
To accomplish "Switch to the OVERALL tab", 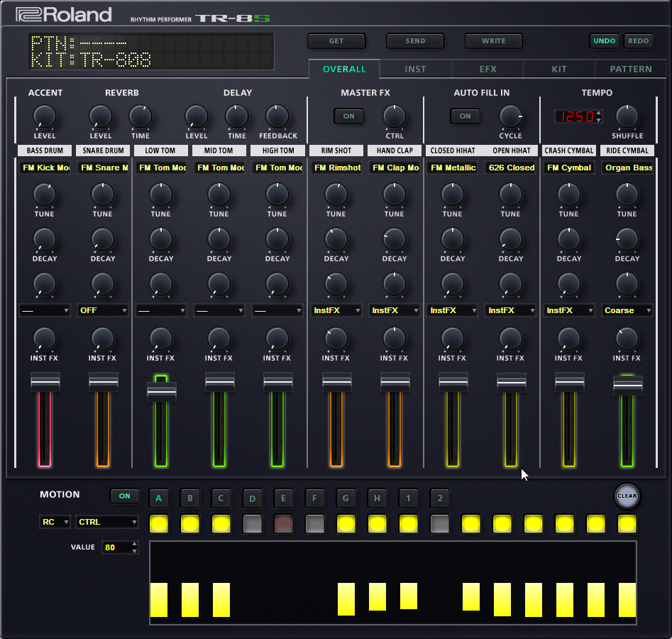I will (x=344, y=69).
